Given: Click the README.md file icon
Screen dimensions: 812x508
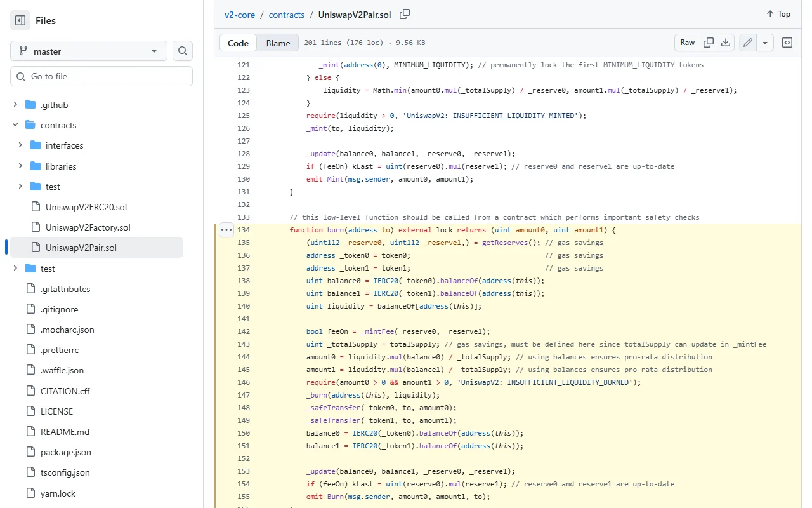Looking at the screenshot, I should pyautogui.click(x=30, y=432).
